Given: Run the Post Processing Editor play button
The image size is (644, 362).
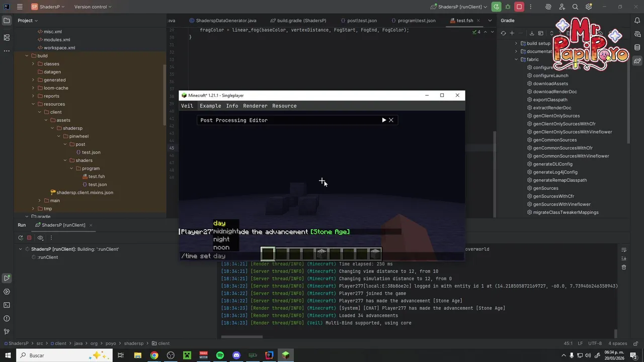Looking at the screenshot, I should pyautogui.click(x=384, y=120).
